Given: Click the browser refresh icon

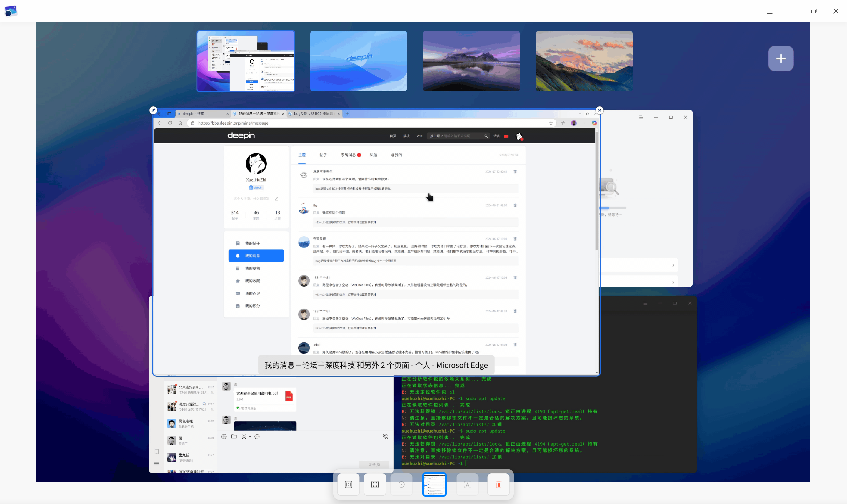Looking at the screenshot, I should (x=170, y=123).
